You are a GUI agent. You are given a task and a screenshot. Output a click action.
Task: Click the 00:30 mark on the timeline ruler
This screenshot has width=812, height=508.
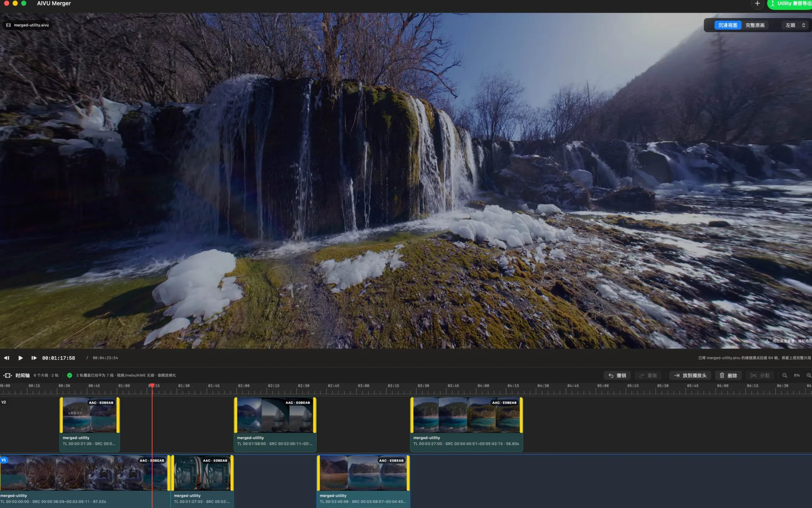point(64,386)
